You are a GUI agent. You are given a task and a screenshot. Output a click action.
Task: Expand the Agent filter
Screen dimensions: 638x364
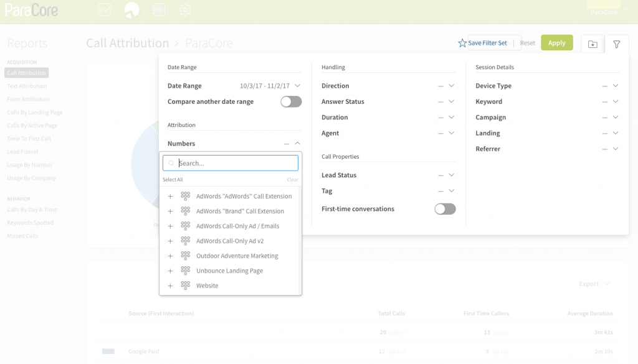click(451, 133)
